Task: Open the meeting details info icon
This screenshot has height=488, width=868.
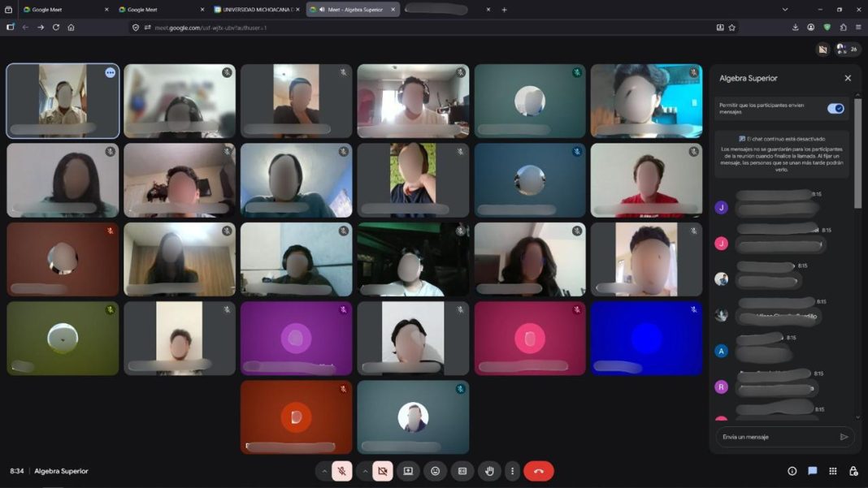Action: [x=792, y=471]
